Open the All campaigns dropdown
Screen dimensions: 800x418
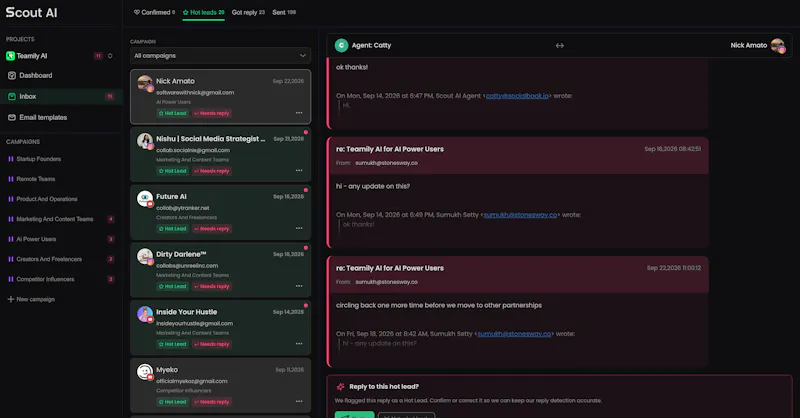pos(220,56)
